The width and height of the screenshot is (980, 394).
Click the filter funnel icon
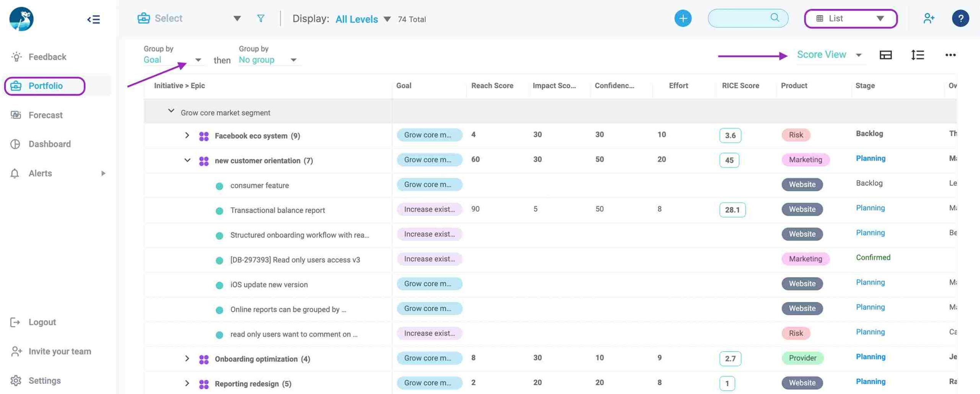261,18
